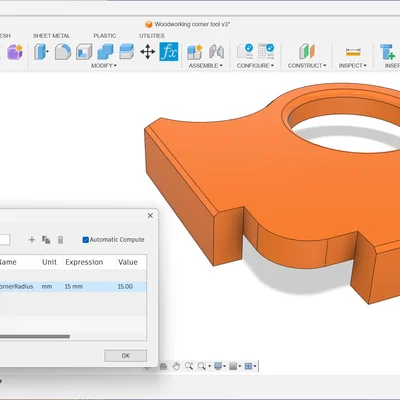Viewport: 400px width, 400px height.
Task: Click the Configure Model icon
Action: click(x=245, y=52)
